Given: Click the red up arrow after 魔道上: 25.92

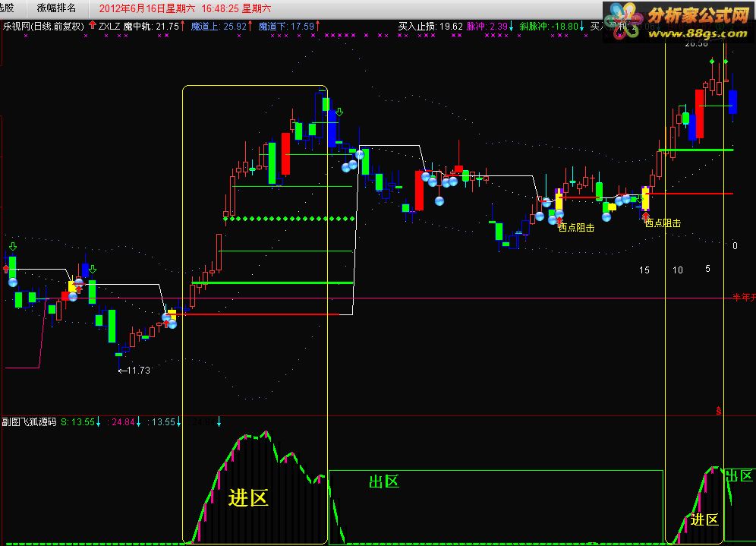Looking at the screenshot, I should pos(250,26).
